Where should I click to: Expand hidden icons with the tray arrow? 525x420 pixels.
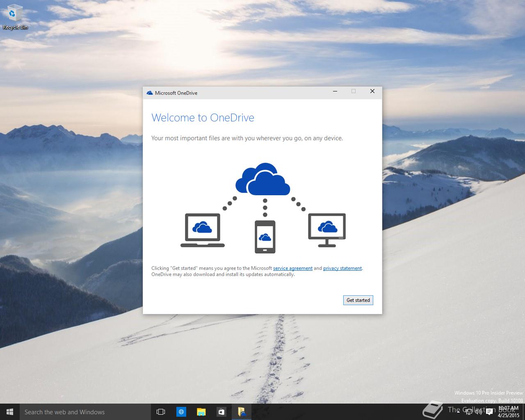click(x=459, y=412)
